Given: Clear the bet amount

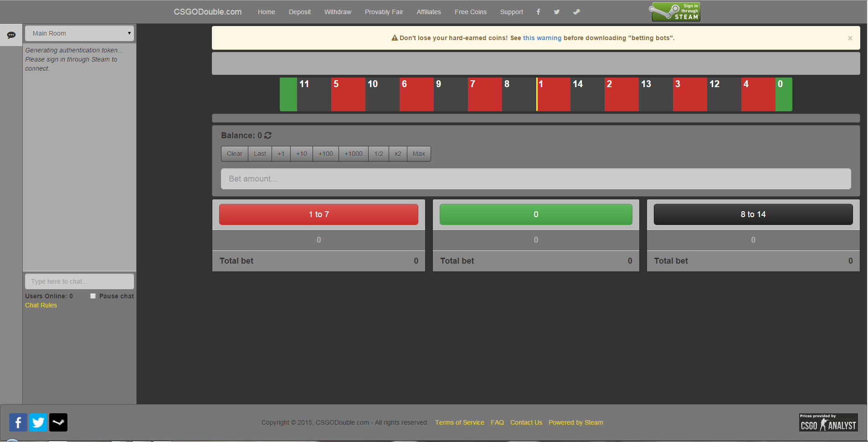Looking at the screenshot, I should pos(235,154).
